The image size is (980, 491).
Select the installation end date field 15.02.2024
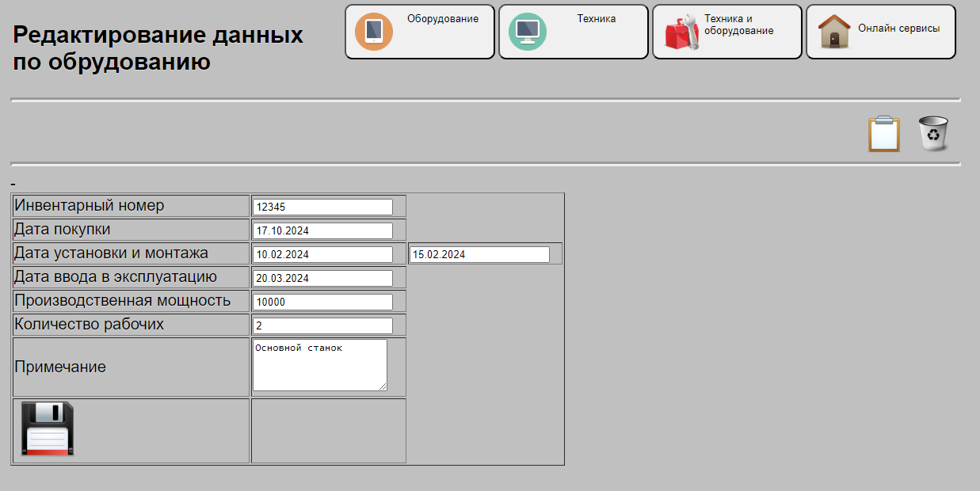tap(479, 254)
